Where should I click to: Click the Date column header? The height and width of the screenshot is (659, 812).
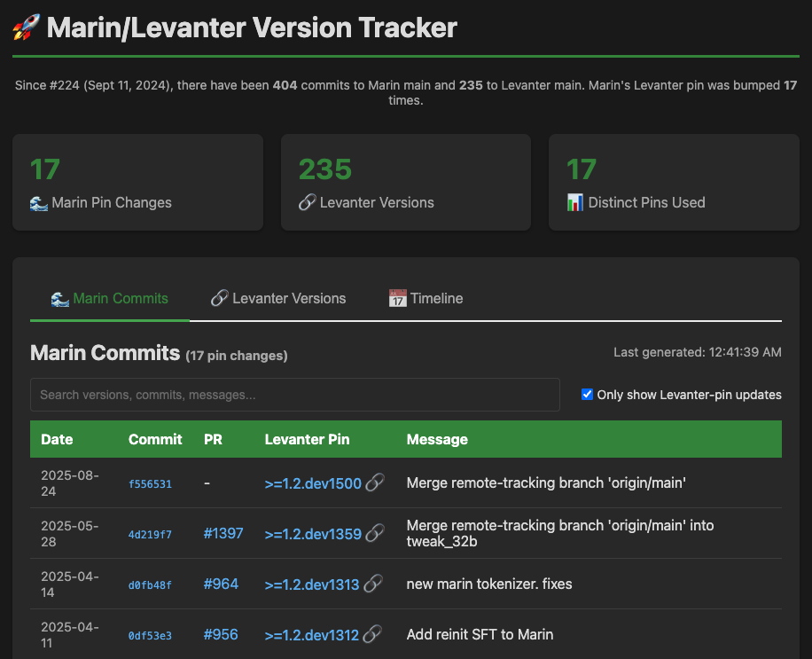[x=57, y=439]
